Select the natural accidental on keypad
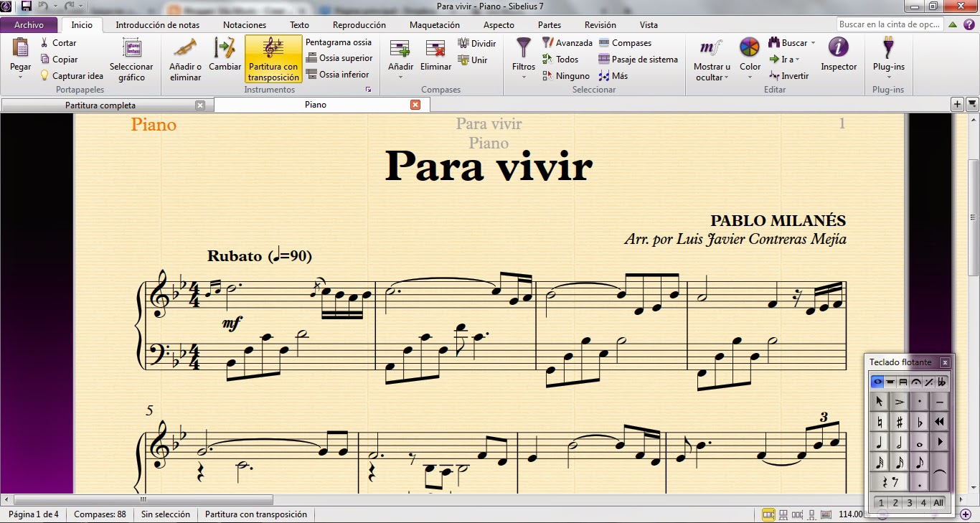Image resolution: width=980 pixels, height=523 pixels. point(879,421)
